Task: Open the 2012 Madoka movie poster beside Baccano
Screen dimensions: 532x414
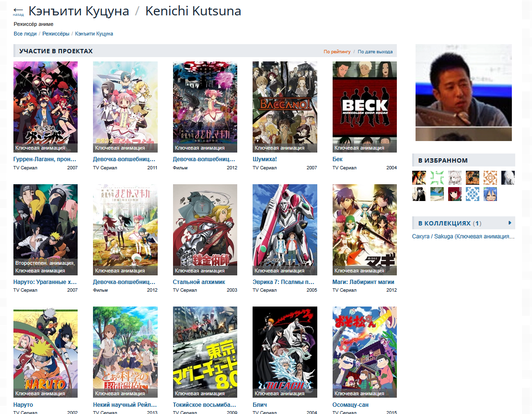Action: pyautogui.click(x=205, y=106)
